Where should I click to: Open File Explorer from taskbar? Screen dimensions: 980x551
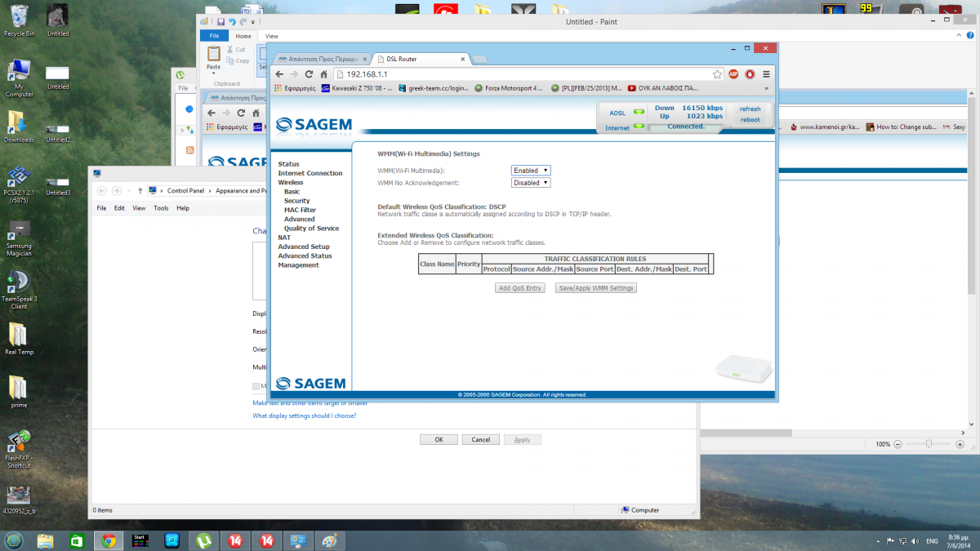45,540
